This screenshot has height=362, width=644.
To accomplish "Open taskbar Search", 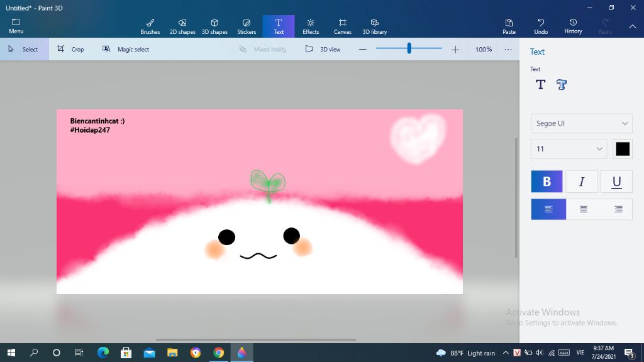I will coord(34,353).
